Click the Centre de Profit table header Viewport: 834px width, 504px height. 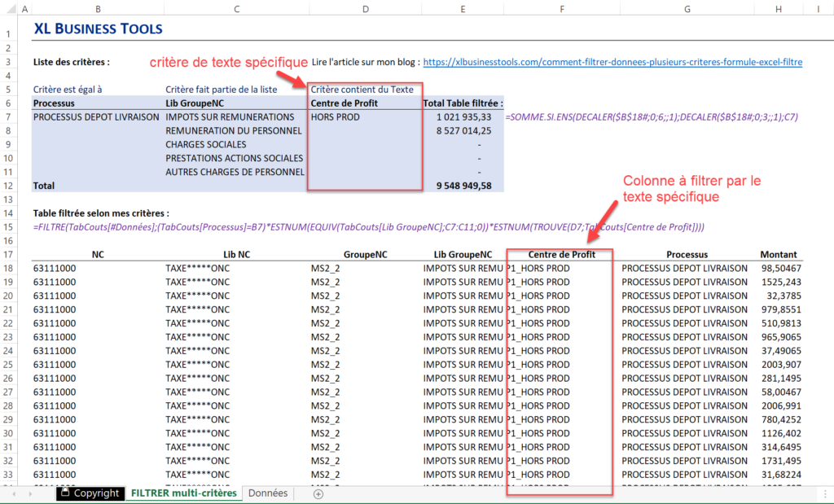[x=561, y=255]
